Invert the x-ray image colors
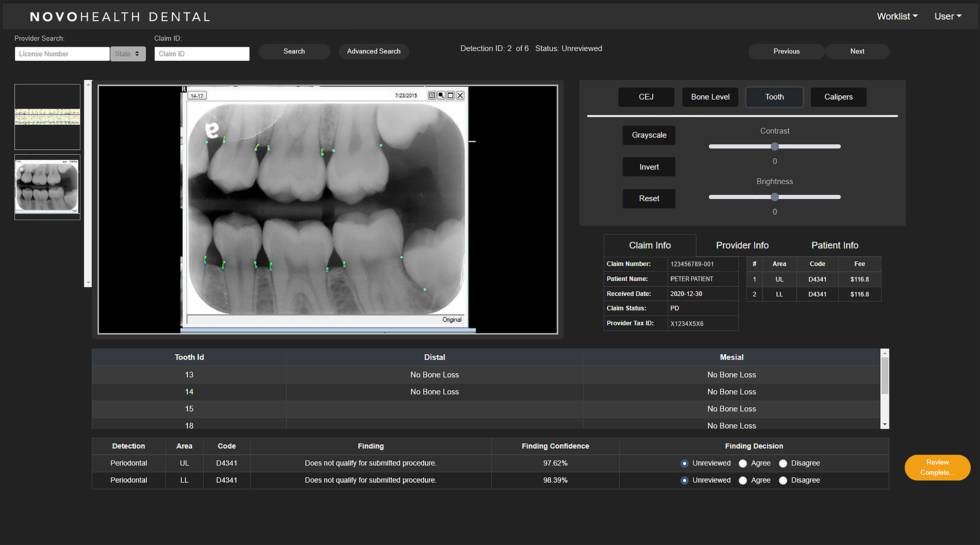Viewport: 980px width, 545px height. (649, 167)
